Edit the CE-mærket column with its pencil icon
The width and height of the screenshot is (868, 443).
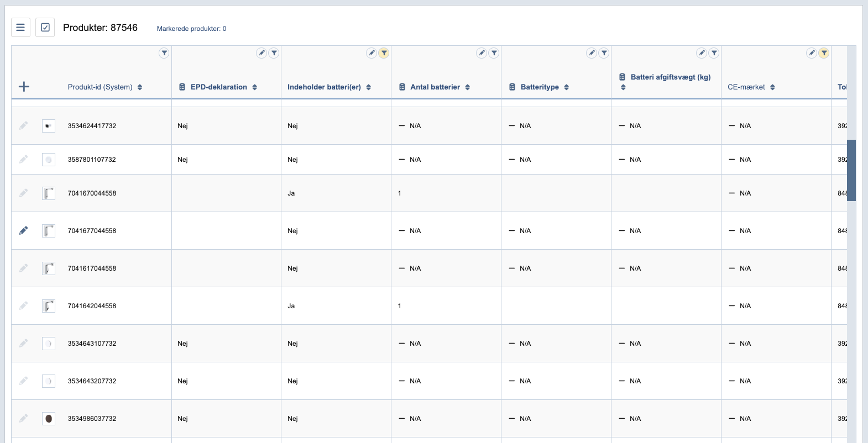click(x=812, y=53)
